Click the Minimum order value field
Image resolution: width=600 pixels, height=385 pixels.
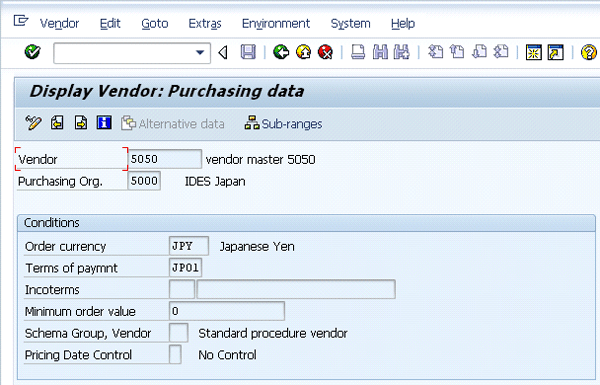(227, 311)
